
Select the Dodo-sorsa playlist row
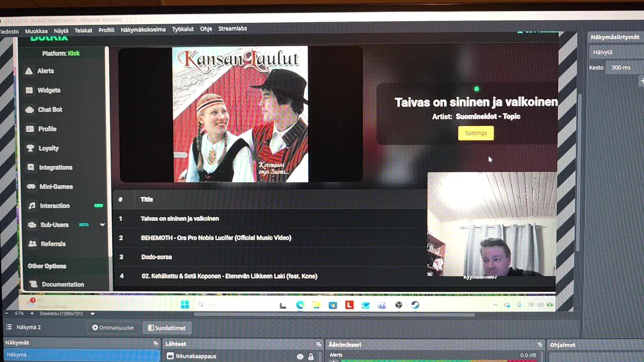[270, 257]
